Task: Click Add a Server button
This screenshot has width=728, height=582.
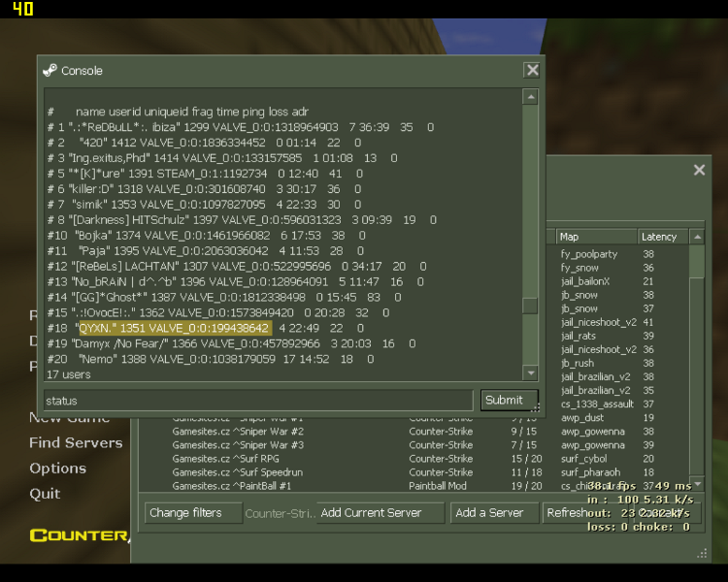Action: pos(494,513)
